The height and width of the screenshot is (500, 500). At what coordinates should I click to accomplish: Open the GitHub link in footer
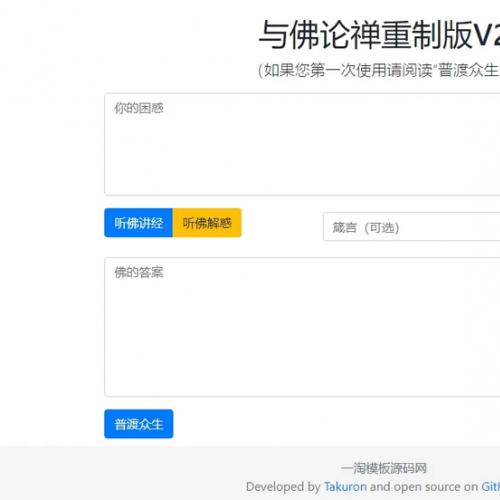(x=491, y=487)
